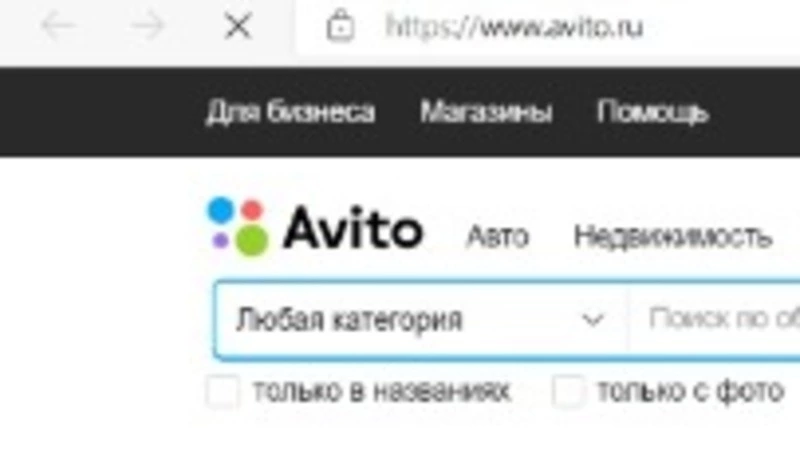Open the 'Любая категория' dropdown
This screenshot has width=800, height=449.
[x=421, y=320]
